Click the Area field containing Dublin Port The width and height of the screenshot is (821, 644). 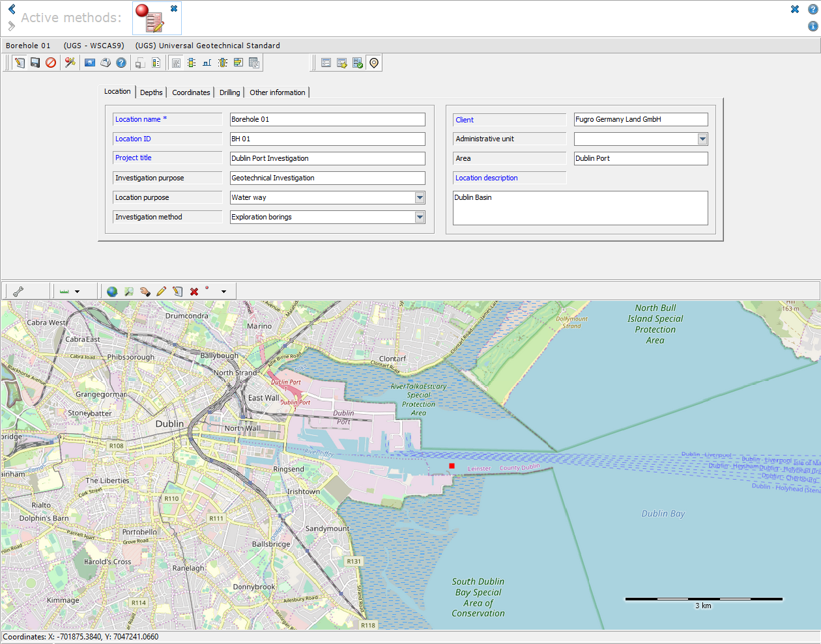(x=641, y=158)
